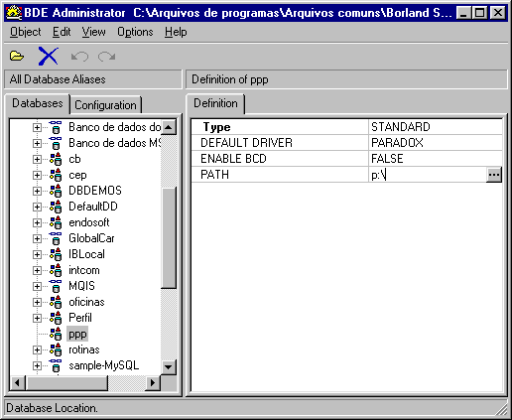Click the database icon beside cep
Viewport: 512px width, 420px height.
click(56, 175)
